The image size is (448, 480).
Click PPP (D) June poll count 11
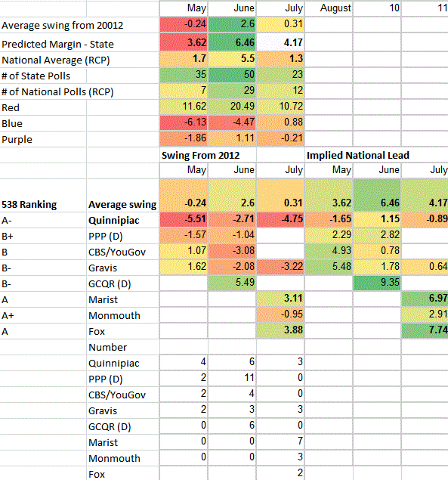(232, 378)
